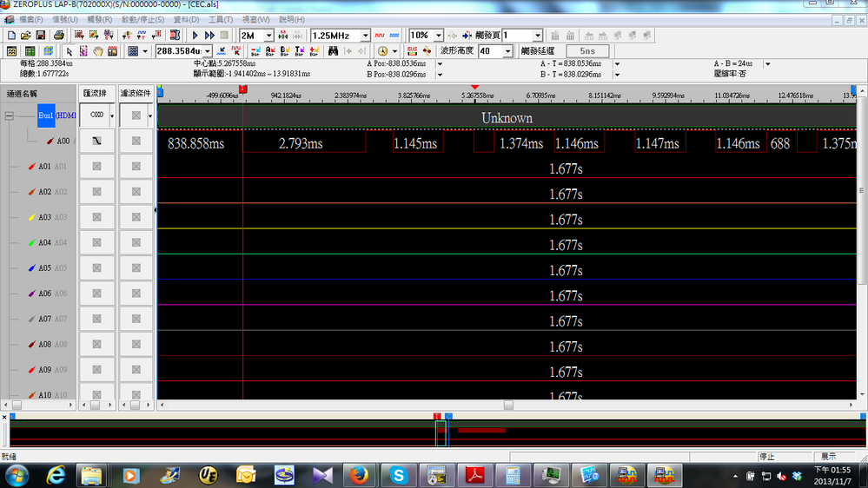The width and height of the screenshot is (868, 488).
Task: Click the blue compressed waveform mode icon
Action: click(x=394, y=36)
